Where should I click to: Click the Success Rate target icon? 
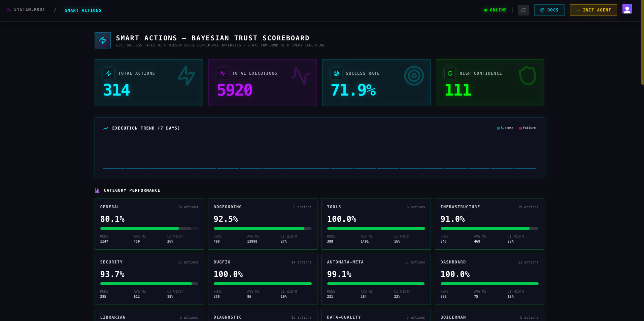[x=336, y=73]
